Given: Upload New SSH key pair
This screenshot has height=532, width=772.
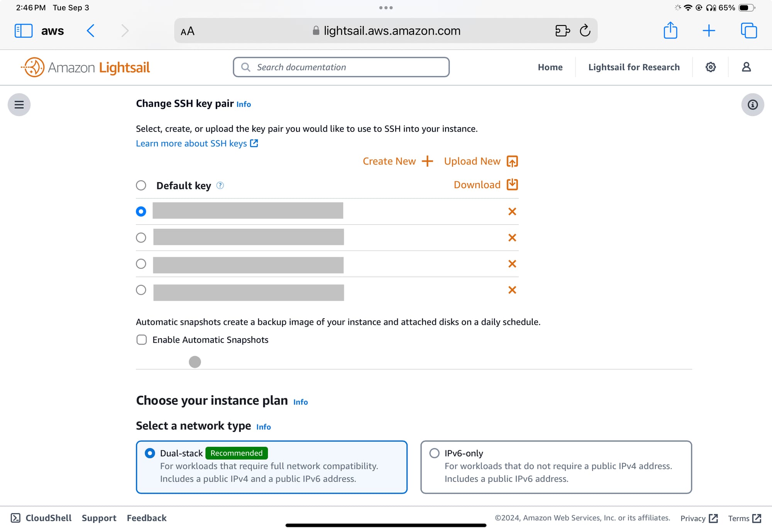Looking at the screenshot, I should (x=481, y=161).
